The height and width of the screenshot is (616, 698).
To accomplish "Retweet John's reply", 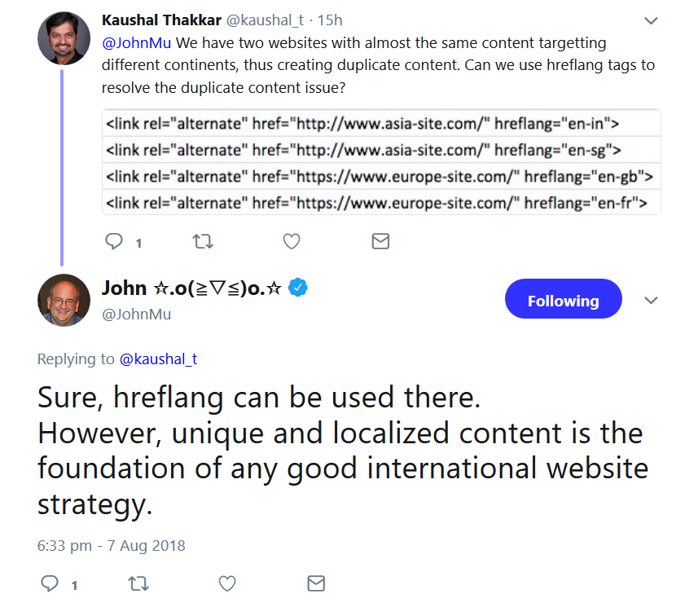I will 138,583.
